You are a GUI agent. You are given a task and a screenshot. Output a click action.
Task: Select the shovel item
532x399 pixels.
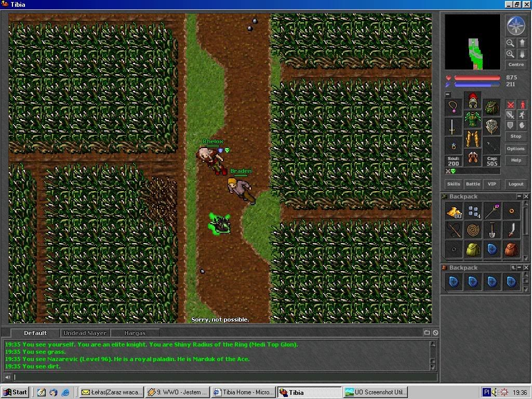[493, 230]
